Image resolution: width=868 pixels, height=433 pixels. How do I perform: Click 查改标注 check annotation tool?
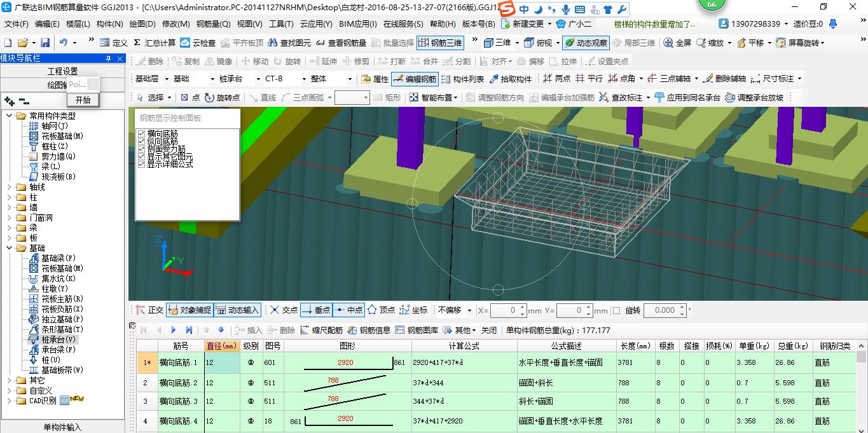tap(621, 97)
